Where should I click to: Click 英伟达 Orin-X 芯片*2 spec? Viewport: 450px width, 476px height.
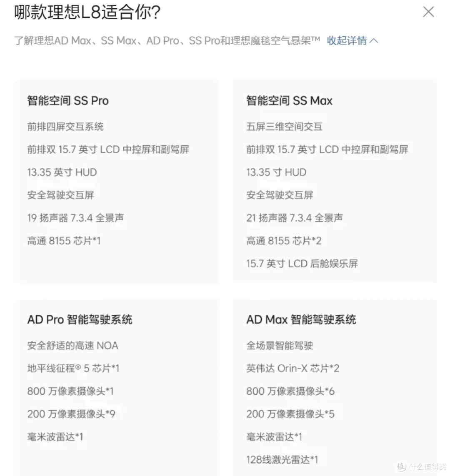(293, 368)
